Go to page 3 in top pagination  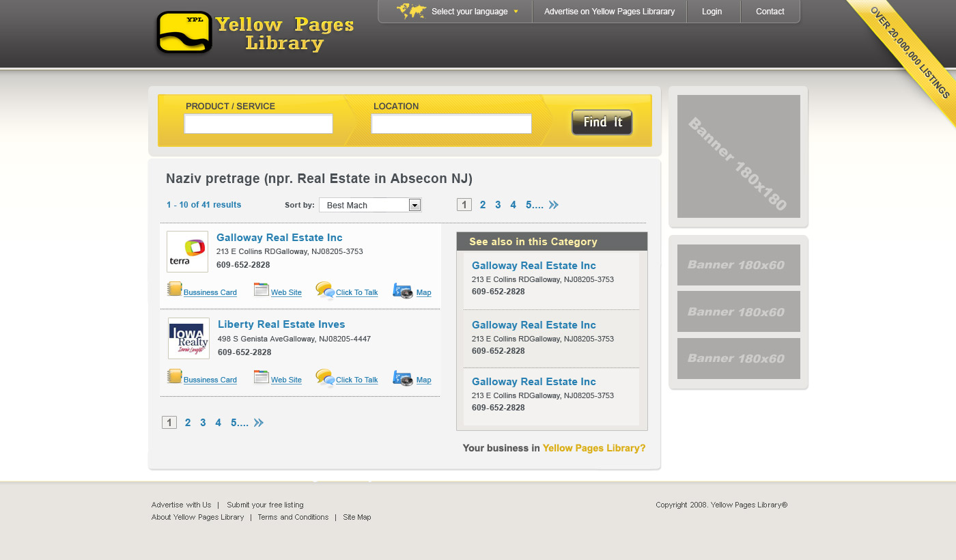[498, 205]
